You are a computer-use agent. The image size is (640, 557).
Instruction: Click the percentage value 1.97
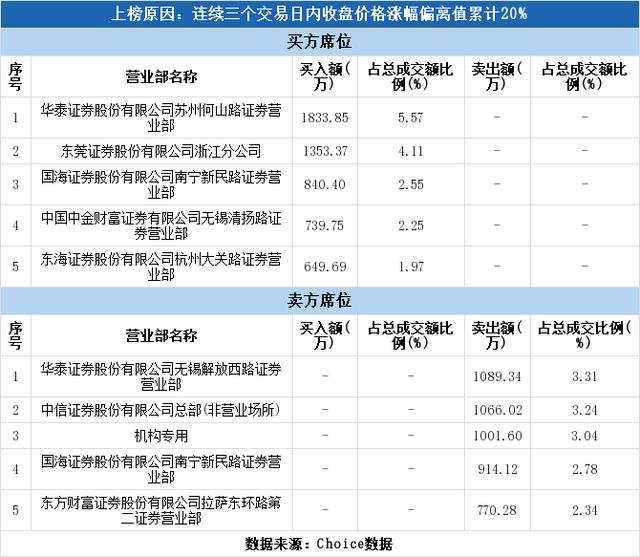click(411, 267)
